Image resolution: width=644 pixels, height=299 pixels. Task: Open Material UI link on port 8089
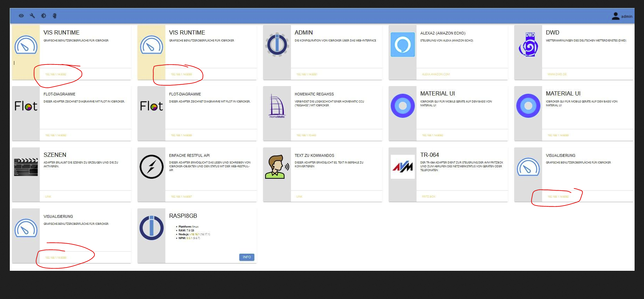pos(558,135)
